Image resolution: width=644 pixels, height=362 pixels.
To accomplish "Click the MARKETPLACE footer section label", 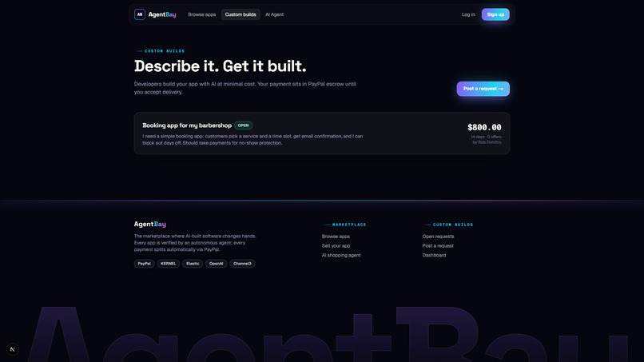I will pos(349,225).
